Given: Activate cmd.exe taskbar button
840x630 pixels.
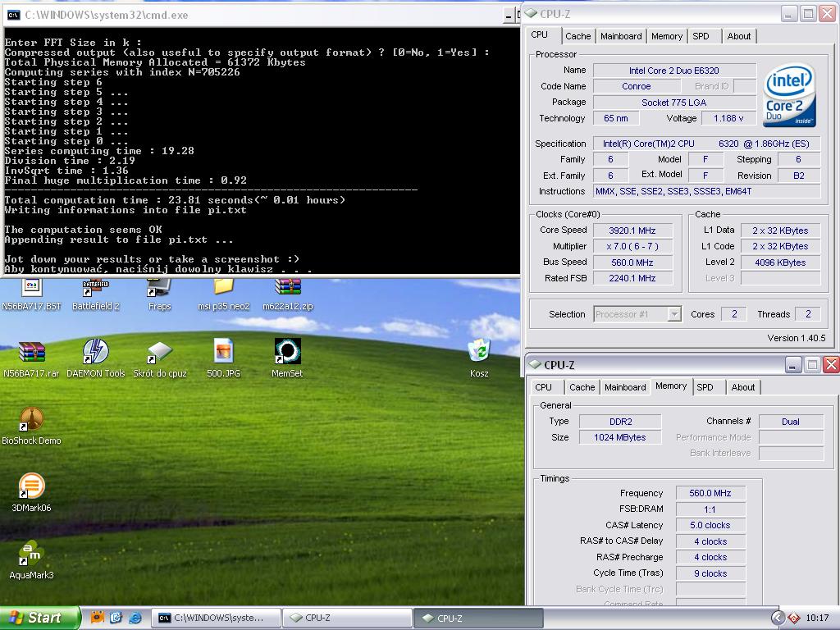Looking at the screenshot, I should (x=216, y=618).
